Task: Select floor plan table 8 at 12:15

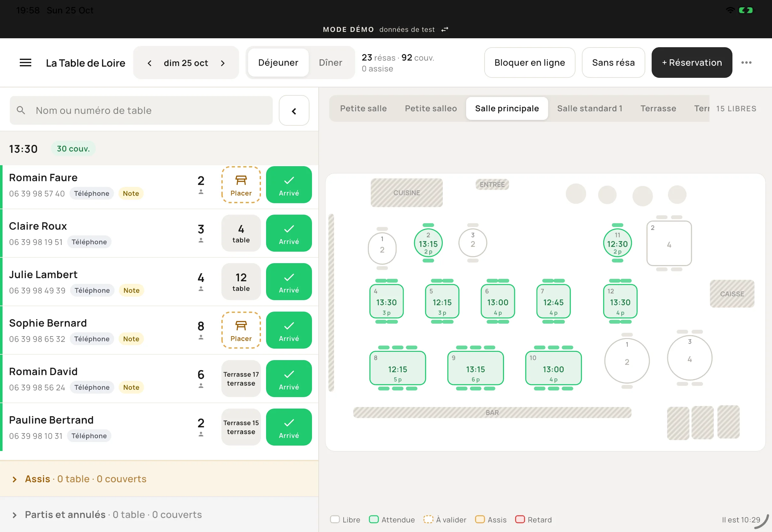Action: point(398,368)
